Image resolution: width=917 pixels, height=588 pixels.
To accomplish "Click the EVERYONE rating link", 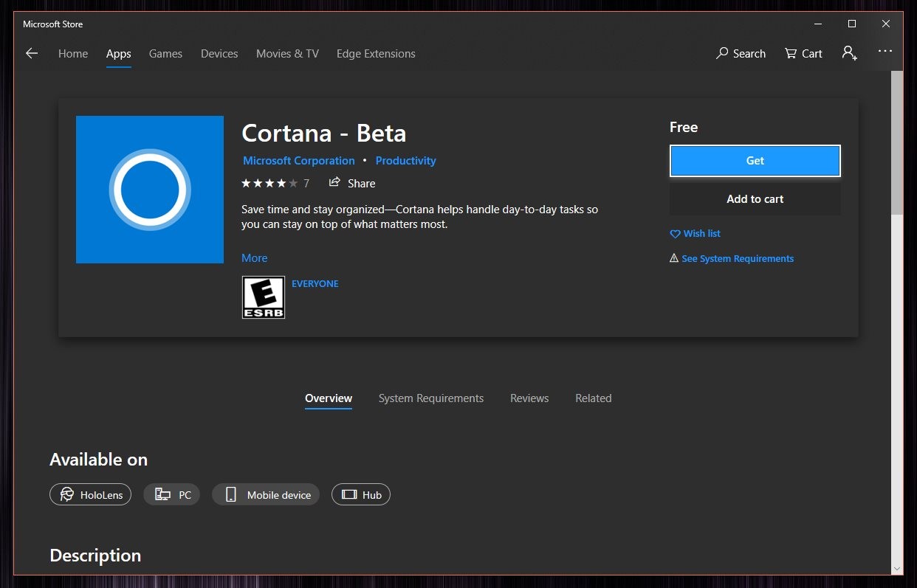I will tap(315, 284).
